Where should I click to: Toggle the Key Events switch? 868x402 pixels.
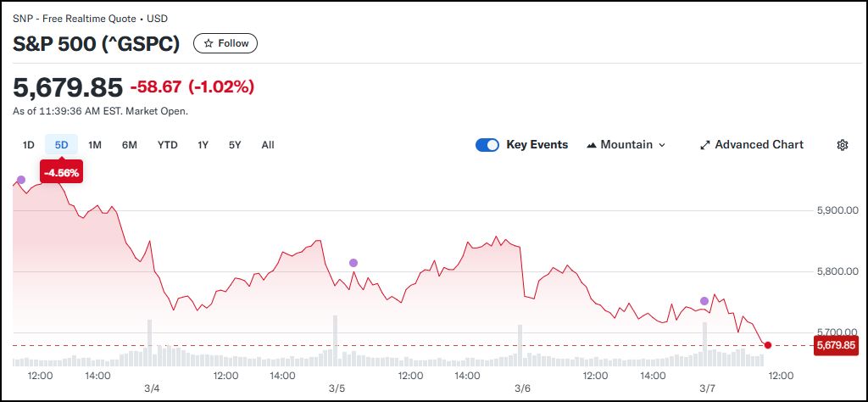pyautogui.click(x=487, y=145)
